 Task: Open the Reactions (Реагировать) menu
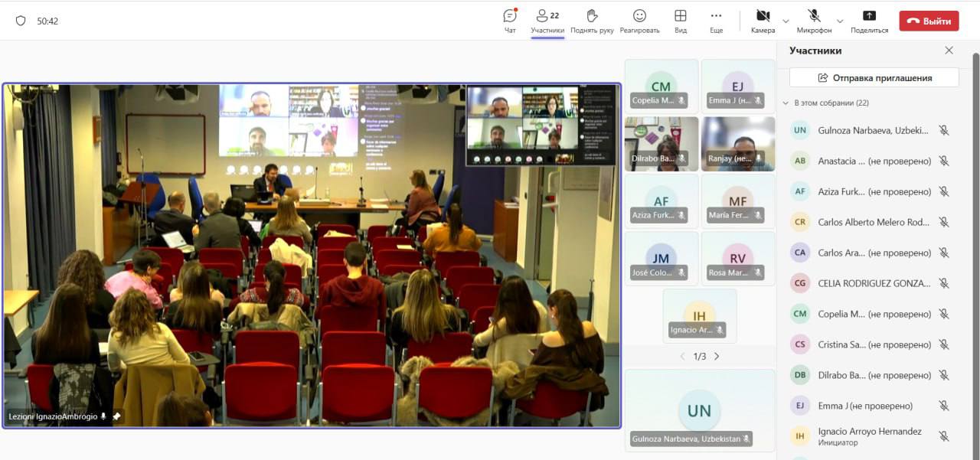point(639,17)
